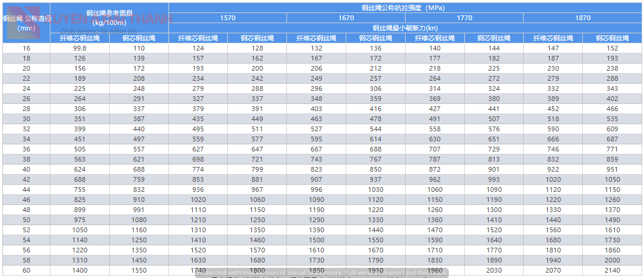644x278 pixels.
Task: Select the 1870 MPa strength header cell
Action: [x=583, y=18]
